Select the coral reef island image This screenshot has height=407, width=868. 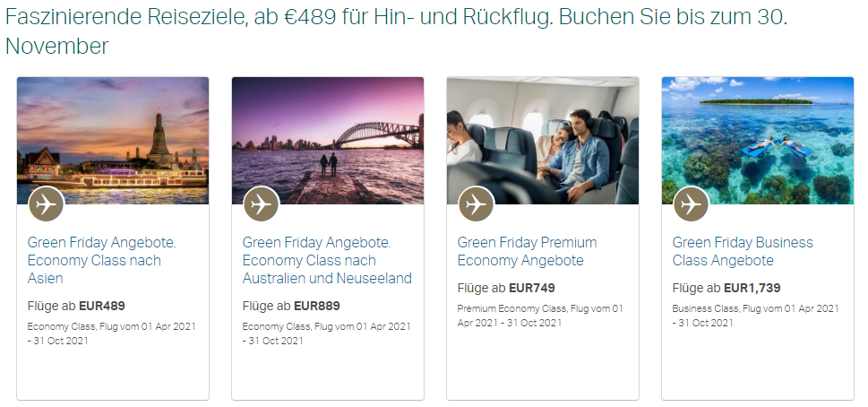point(758,141)
